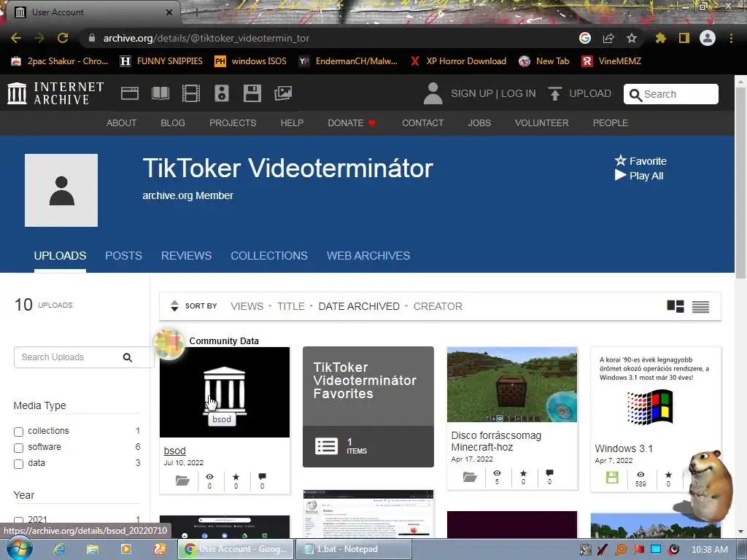This screenshot has width=747, height=560.
Task: Open the Video film icon
Action: coord(191,93)
